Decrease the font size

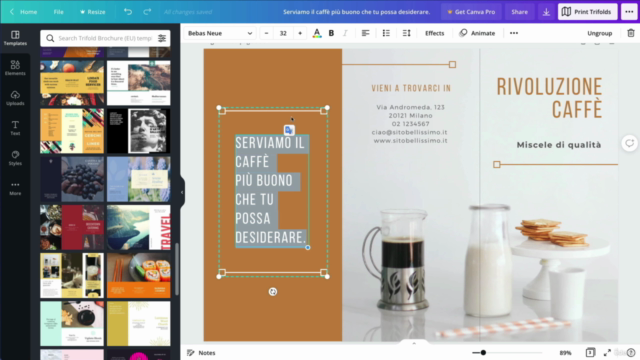(x=267, y=33)
